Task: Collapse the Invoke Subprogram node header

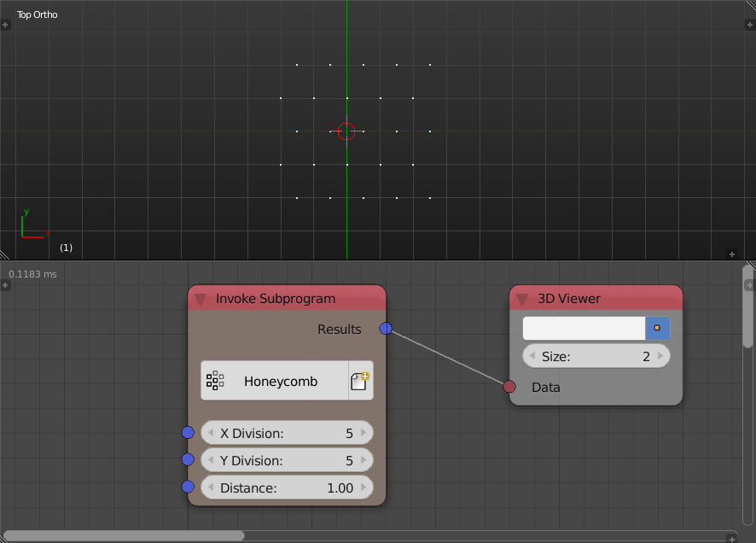Action: click(200, 298)
